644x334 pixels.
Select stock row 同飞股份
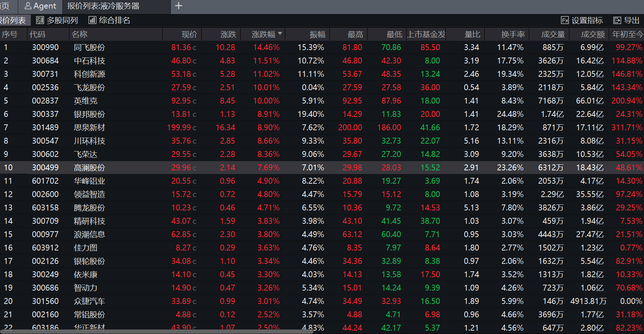pos(89,48)
